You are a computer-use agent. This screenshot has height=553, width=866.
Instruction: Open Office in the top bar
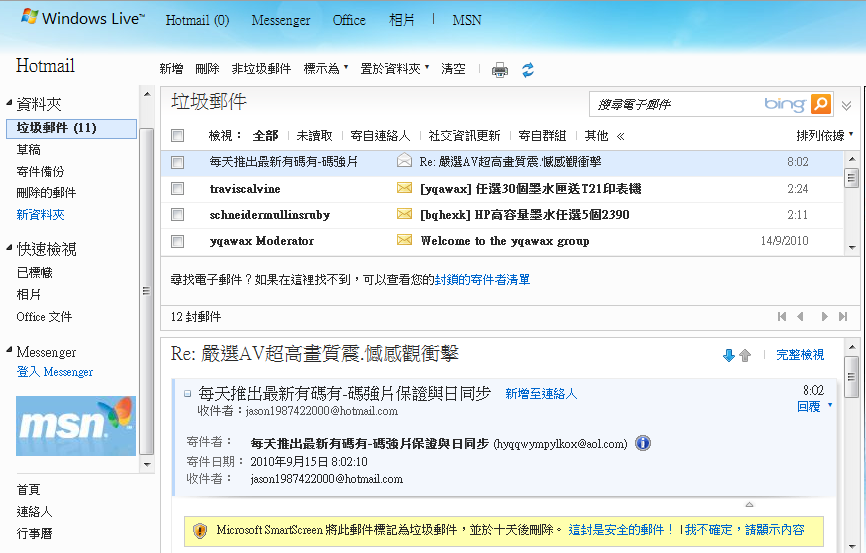[x=349, y=20]
